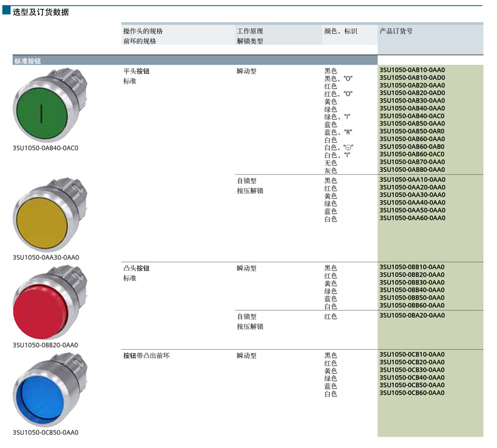The height and width of the screenshot is (448, 497).
Task: Click the 颜色，标识 column header
Action: 340,31
